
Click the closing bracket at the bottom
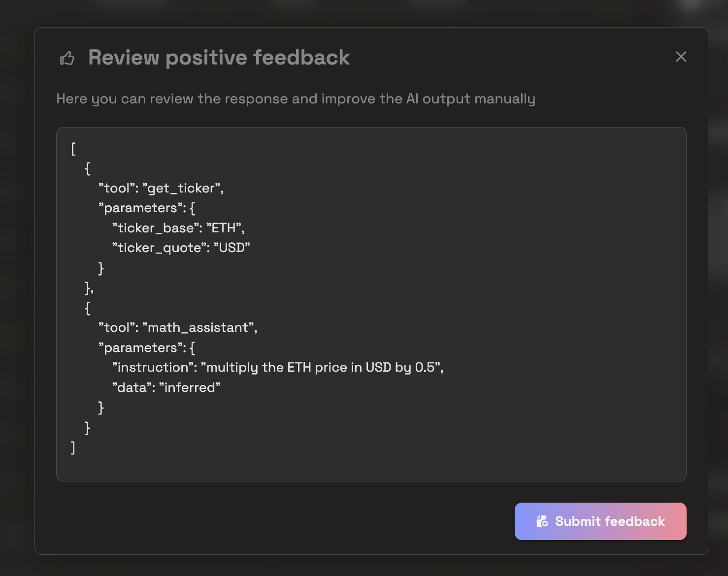click(x=72, y=447)
